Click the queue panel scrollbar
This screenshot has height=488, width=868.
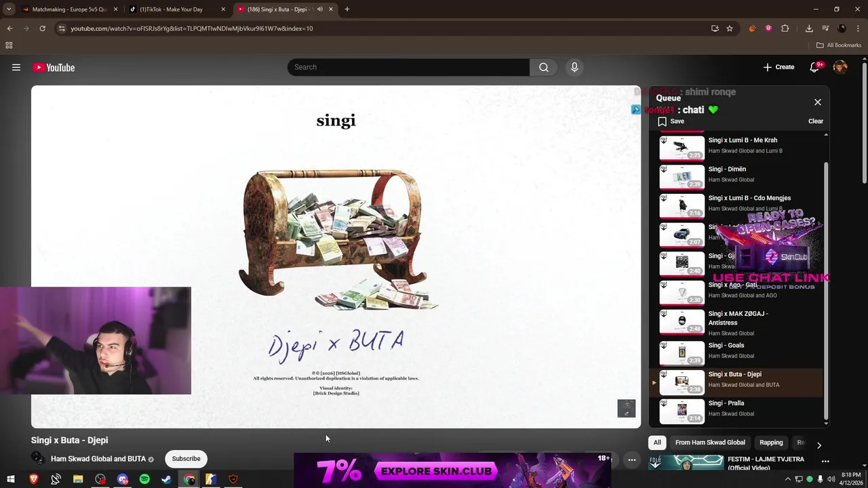(825, 291)
